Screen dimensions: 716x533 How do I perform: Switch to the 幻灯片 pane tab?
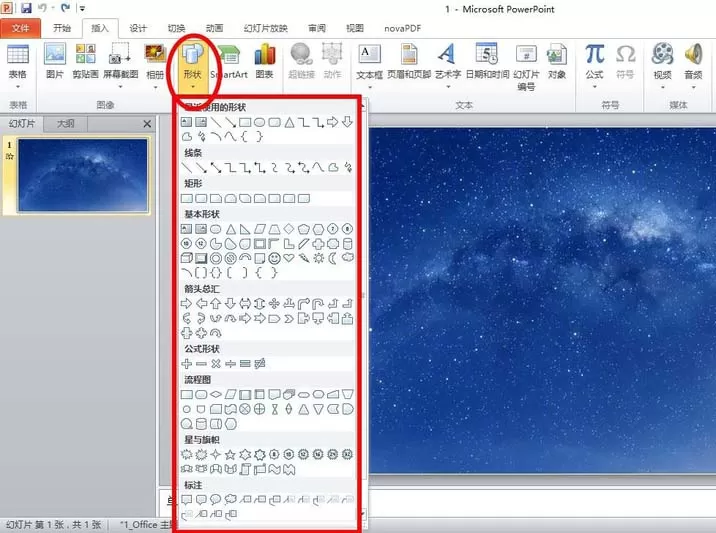(21, 123)
